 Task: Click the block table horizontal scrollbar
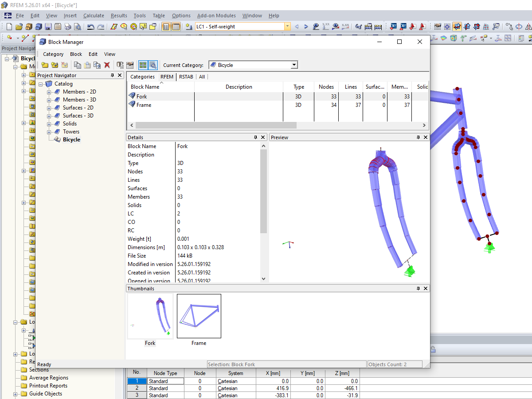(x=216, y=125)
